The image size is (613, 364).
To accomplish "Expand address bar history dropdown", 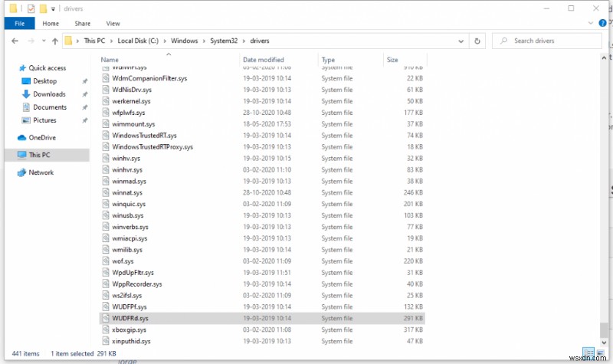I will click(461, 41).
